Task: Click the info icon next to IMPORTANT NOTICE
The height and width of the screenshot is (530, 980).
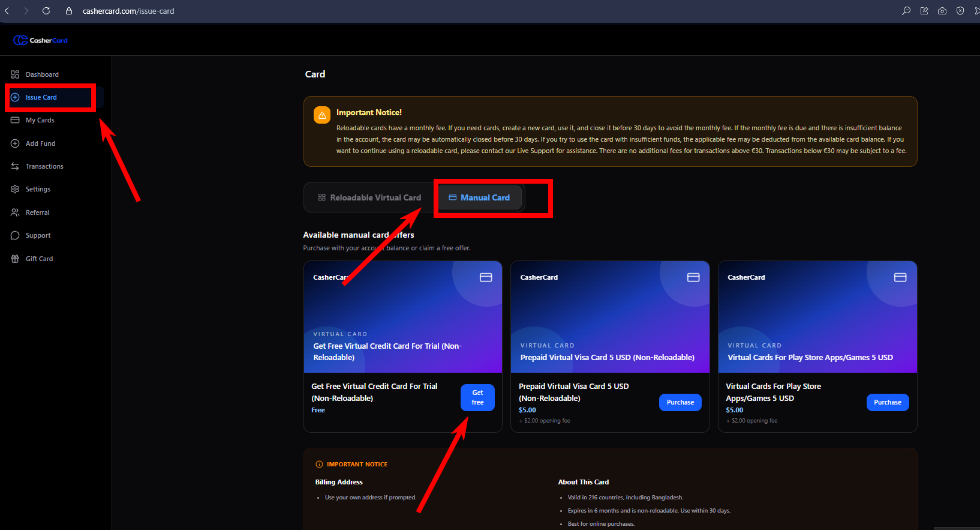Action: coord(319,464)
